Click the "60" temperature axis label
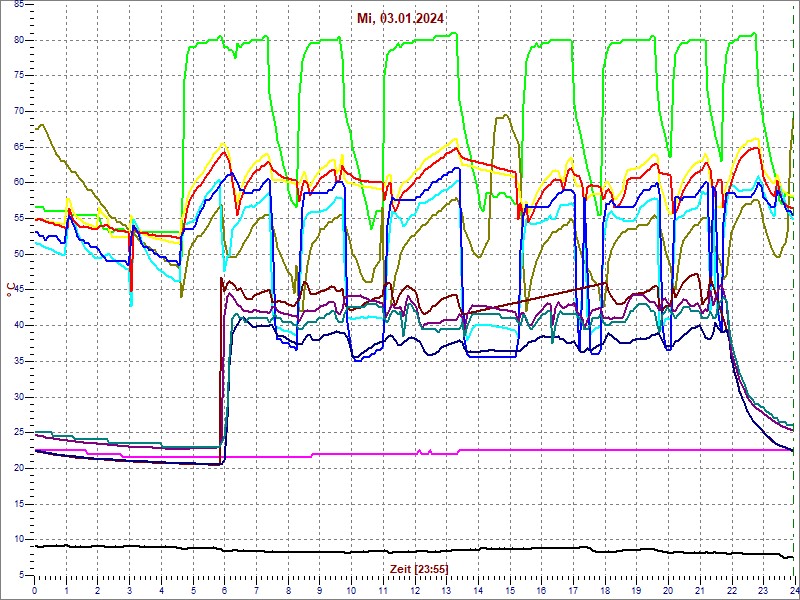Image resolution: width=800 pixels, height=600 pixels. (x=18, y=183)
